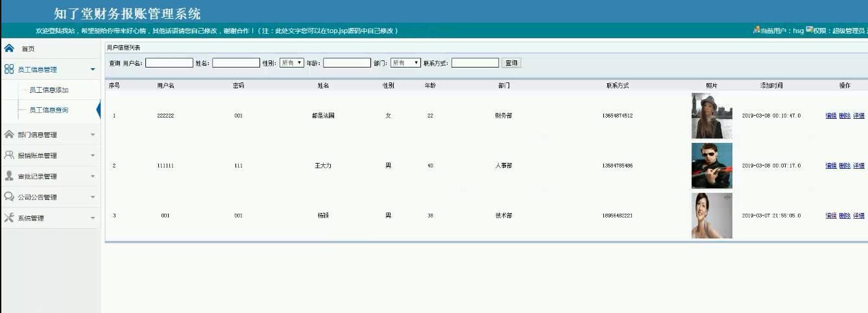Image resolution: width=868 pixels, height=313 pixels.
Task: Select 员工信息查询 submenu item
Action: click(49, 110)
